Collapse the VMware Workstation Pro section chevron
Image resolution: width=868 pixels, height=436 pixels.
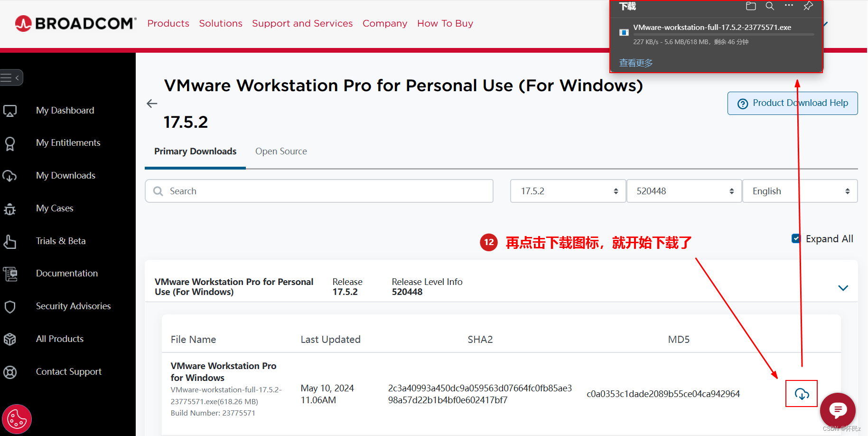tap(843, 288)
